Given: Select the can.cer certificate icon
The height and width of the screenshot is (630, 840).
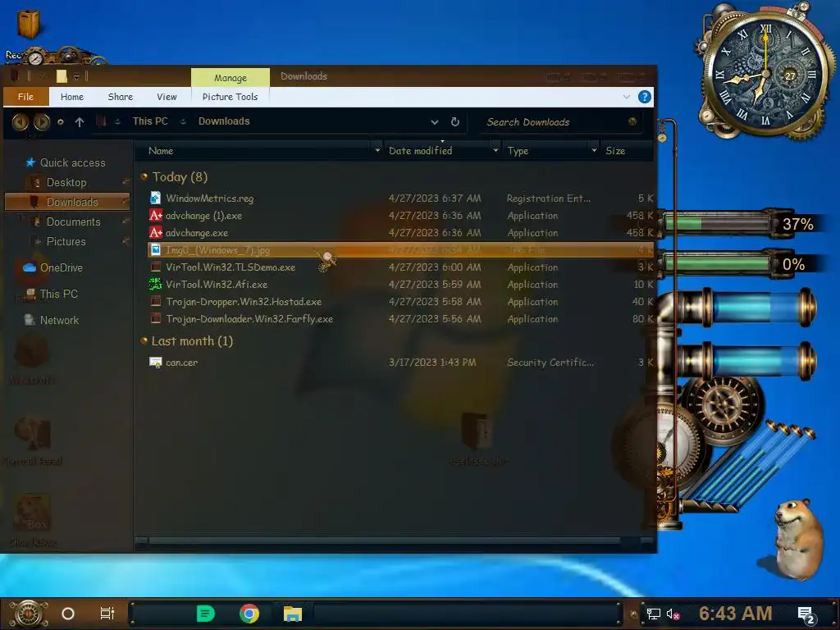Looking at the screenshot, I should tap(155, 363).
